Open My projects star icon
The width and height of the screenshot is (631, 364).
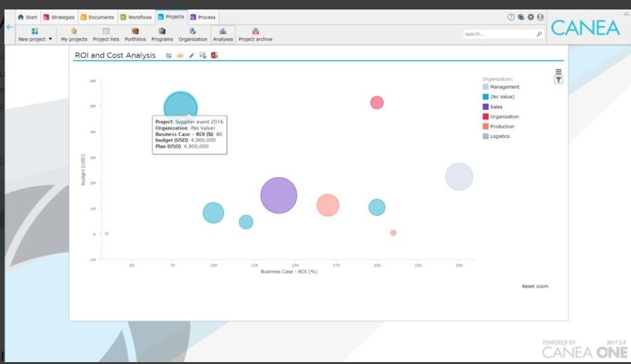(73, 31)
